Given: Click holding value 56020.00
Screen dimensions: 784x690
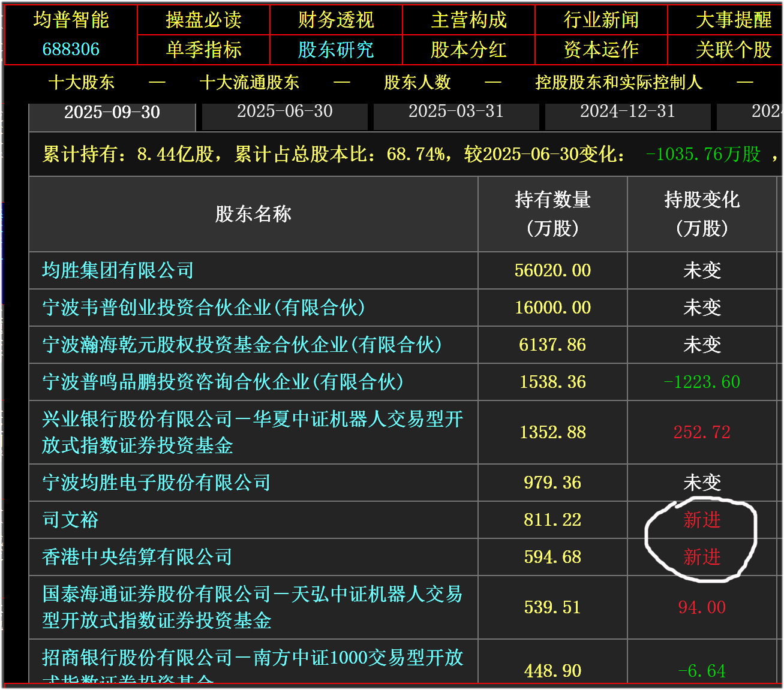Looking at the screenshot, I should [x=552, y=270].
